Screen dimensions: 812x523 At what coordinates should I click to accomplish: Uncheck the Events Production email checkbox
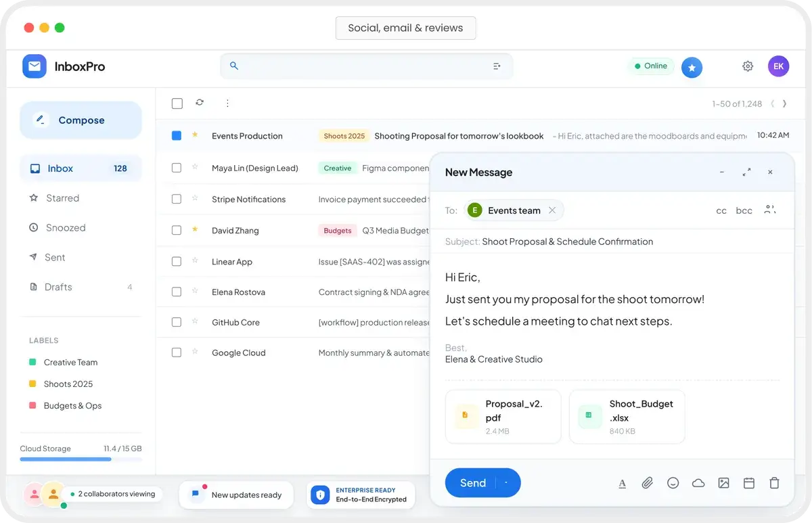coord(177,135)
